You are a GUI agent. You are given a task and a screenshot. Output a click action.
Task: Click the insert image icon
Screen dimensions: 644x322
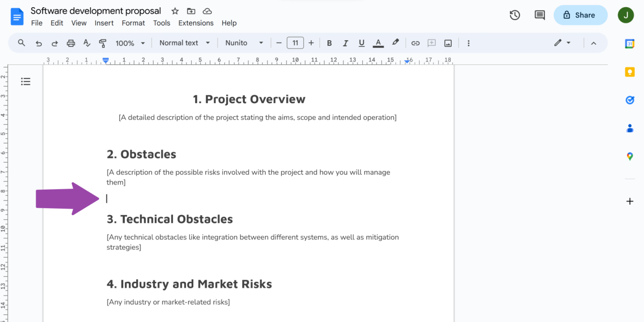pyautogui.click(x=448, y=43)
